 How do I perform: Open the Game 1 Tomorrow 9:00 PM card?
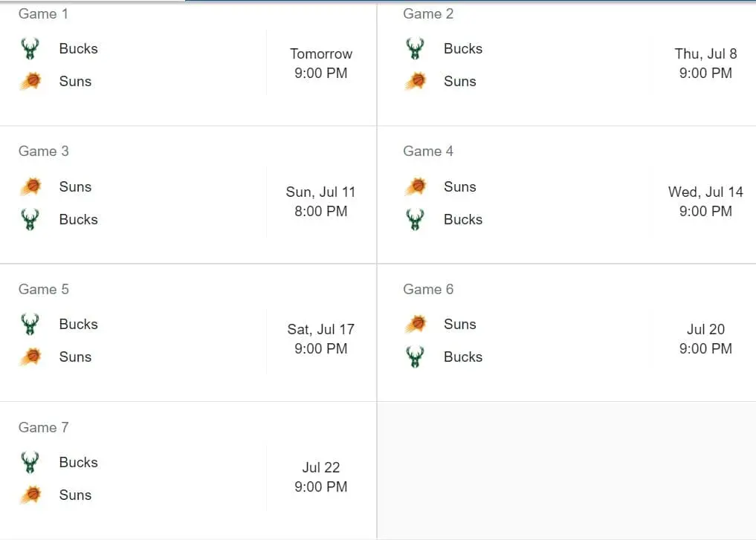click(x=320, y=63)
